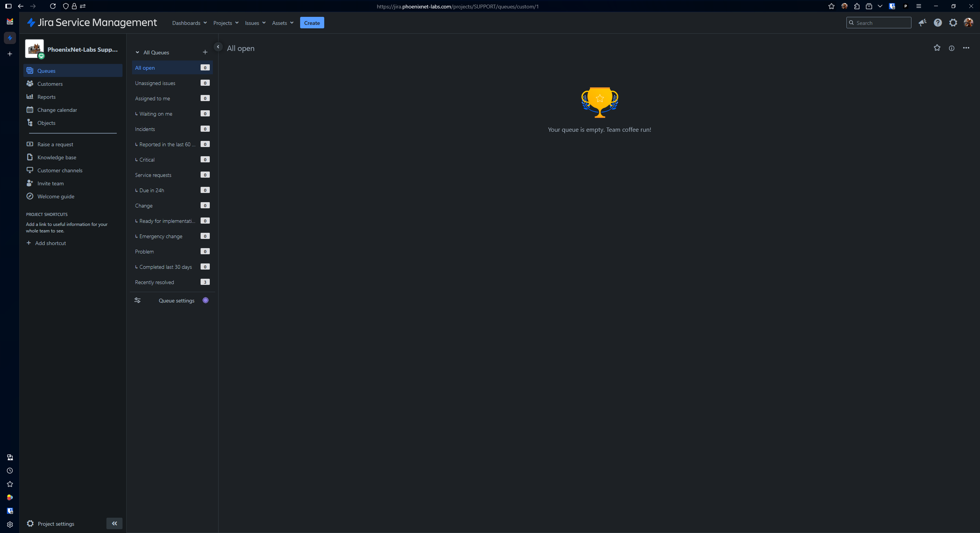Collapse the queues panel chevron
980x533 pixels.
point(218,47)
